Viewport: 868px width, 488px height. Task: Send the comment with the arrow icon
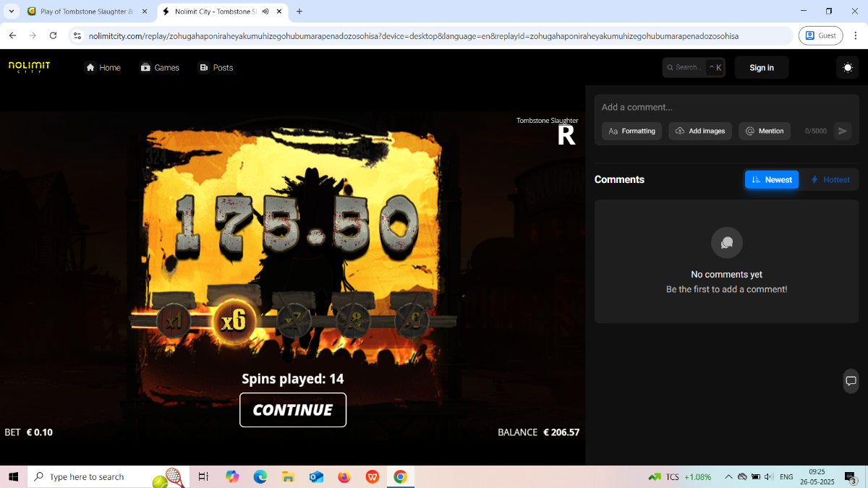(x=842, y=131)
